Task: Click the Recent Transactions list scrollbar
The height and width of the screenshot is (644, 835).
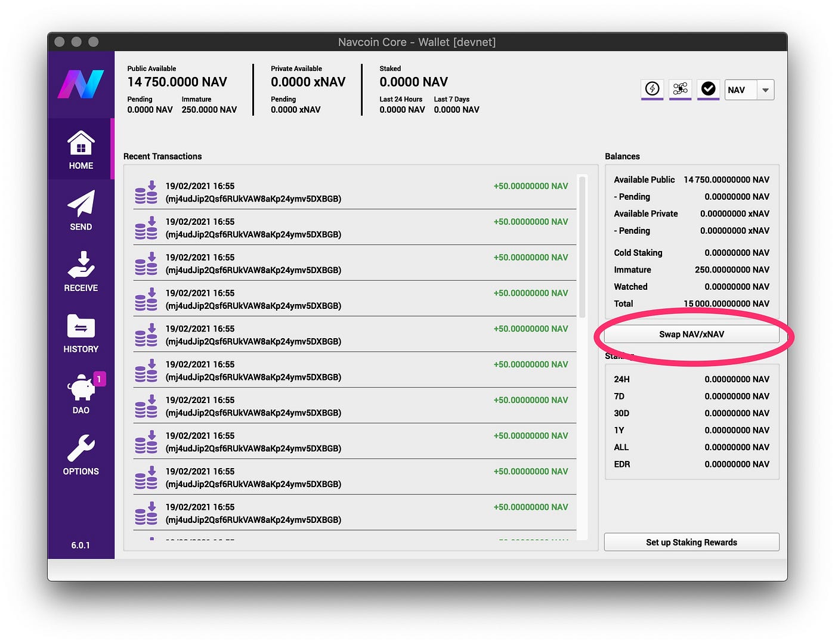Action: 582,246
